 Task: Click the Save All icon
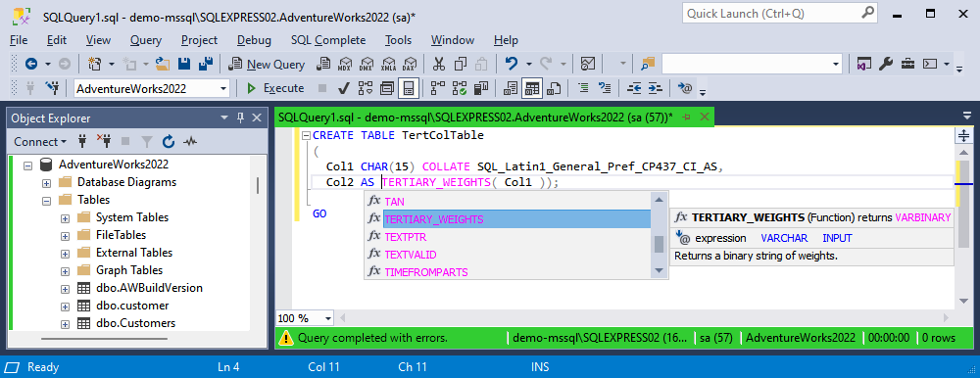click(x=205, y=64)
